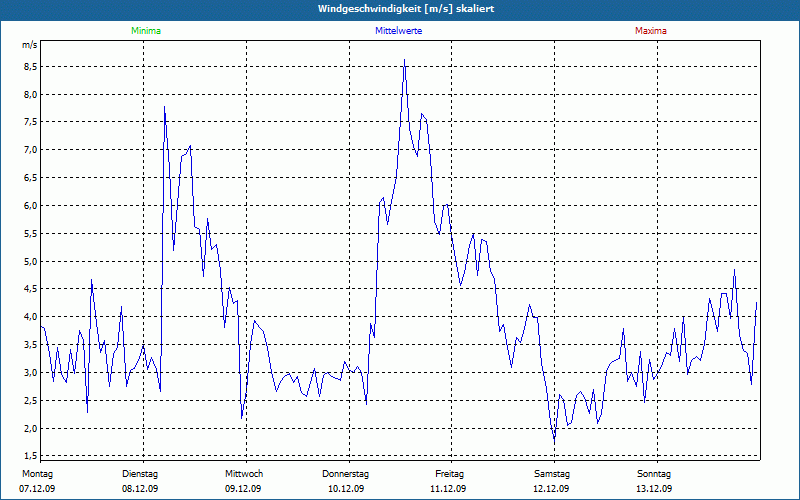The image size is (800, 500).
Task: Click the chart title Windgeschwindigkeit [m/s] skaliert
Action: pos(406,9)
